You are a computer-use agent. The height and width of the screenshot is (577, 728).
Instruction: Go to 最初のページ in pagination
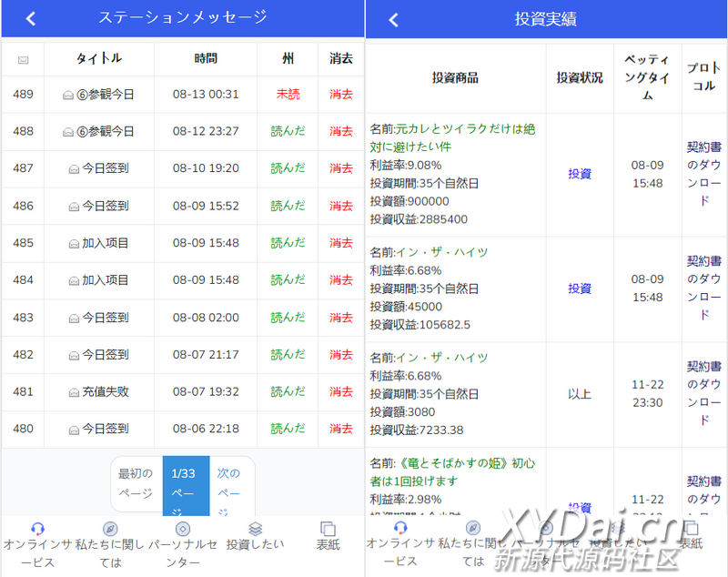tap(136, 484)
